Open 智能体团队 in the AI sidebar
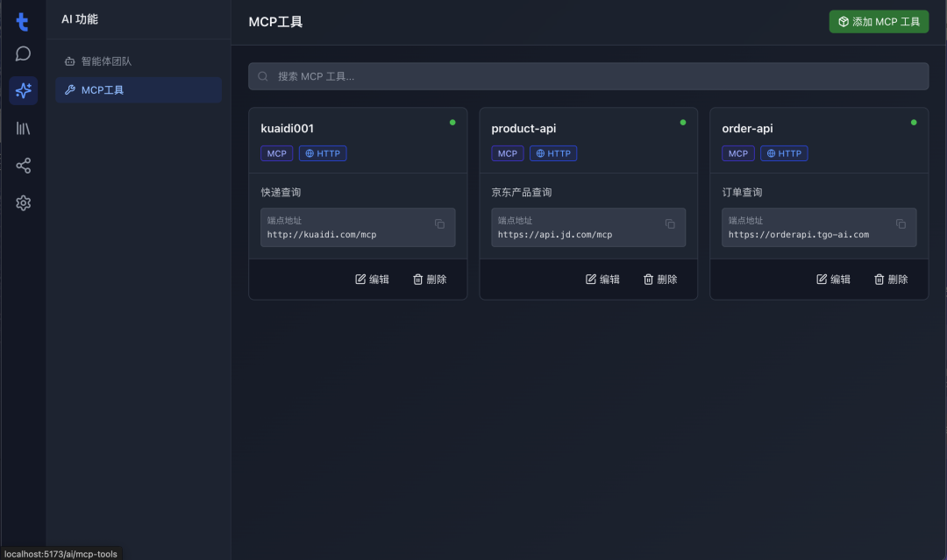The width and height of the screenshot is (947, 560). [105, 61]
